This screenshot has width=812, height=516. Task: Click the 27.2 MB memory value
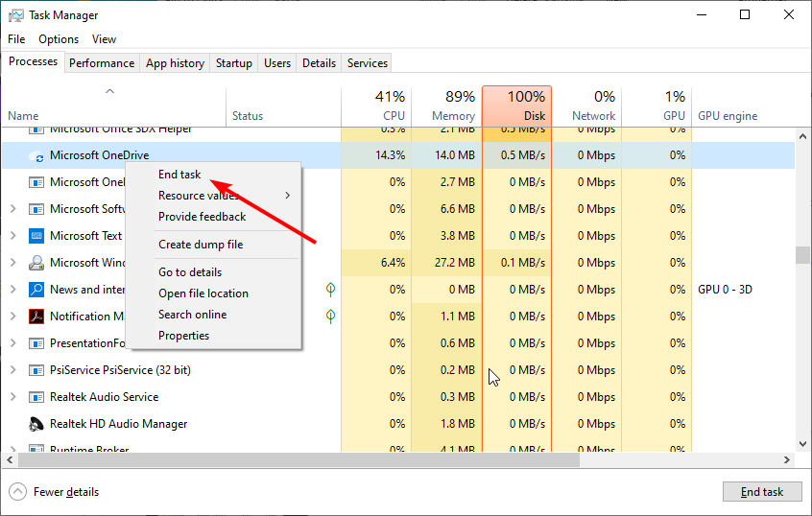[x=455, y=263]
